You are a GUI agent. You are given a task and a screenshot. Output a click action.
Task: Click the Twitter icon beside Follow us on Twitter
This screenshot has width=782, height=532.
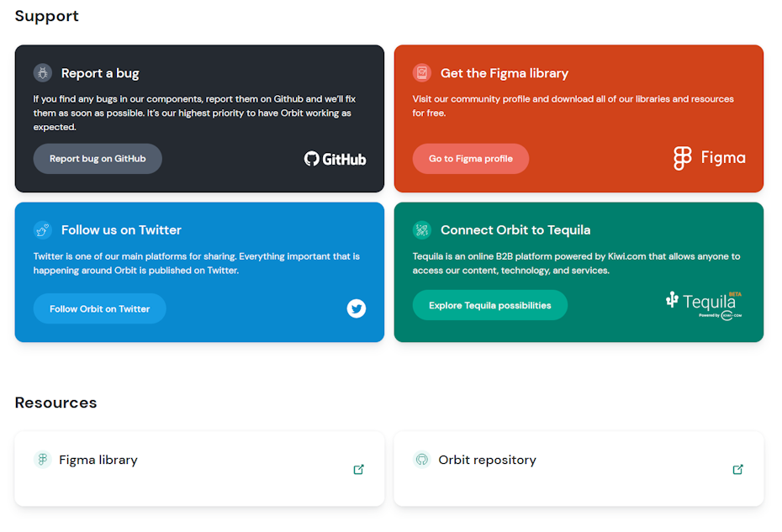43,229
